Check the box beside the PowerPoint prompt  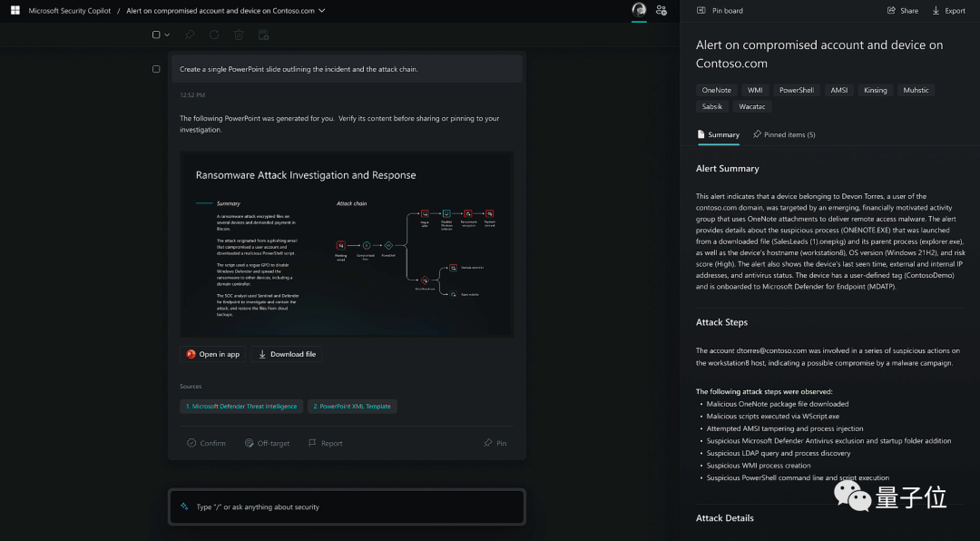[x=156, y=69]
